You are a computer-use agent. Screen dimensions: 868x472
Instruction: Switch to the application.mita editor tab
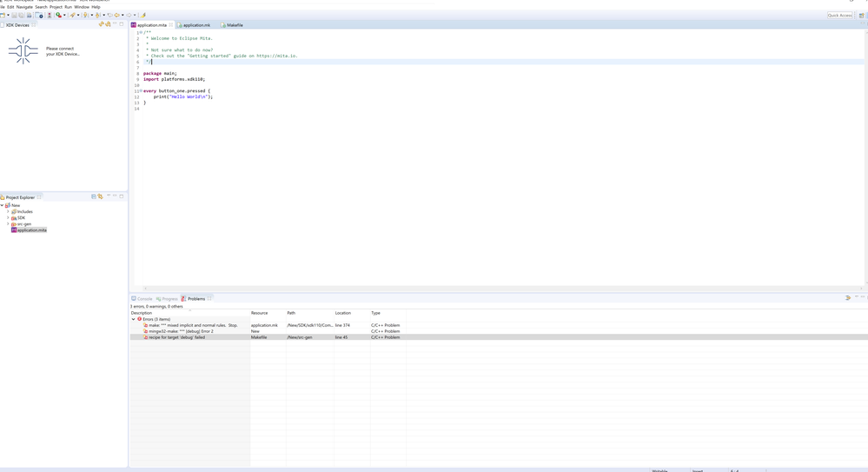(152, 25)
